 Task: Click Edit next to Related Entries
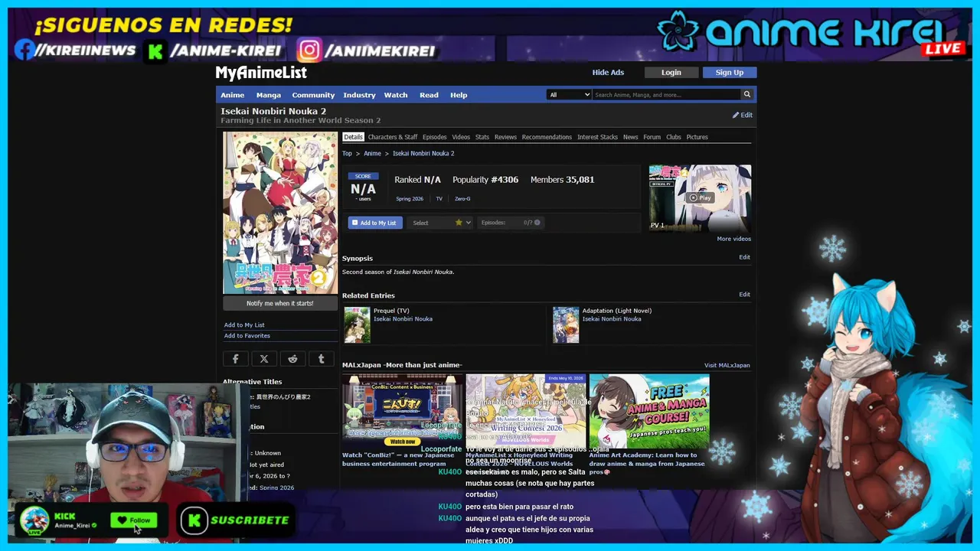click(744, 295)
